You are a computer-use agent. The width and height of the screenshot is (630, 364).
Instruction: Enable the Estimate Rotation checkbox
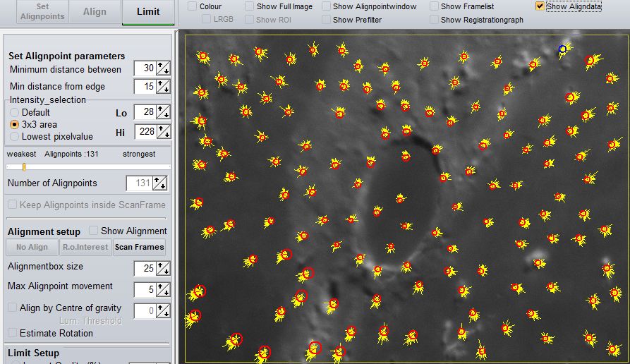click(13, 333)
